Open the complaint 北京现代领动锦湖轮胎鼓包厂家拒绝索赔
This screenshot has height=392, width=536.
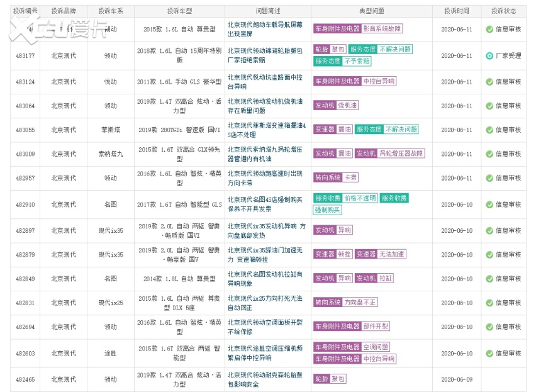[265, 55]
